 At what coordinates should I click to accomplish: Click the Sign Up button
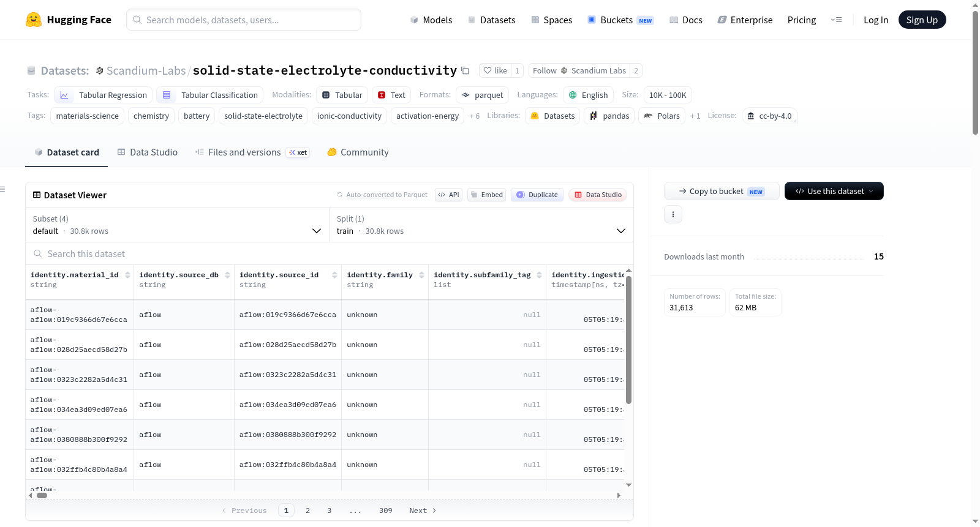[x=922, y=20]
